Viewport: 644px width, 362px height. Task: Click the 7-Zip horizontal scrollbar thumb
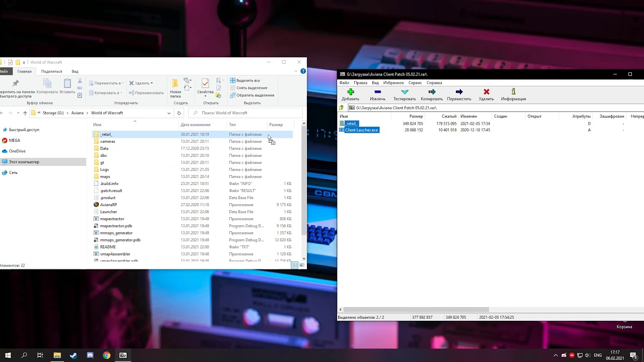click(x=416, y=310)
